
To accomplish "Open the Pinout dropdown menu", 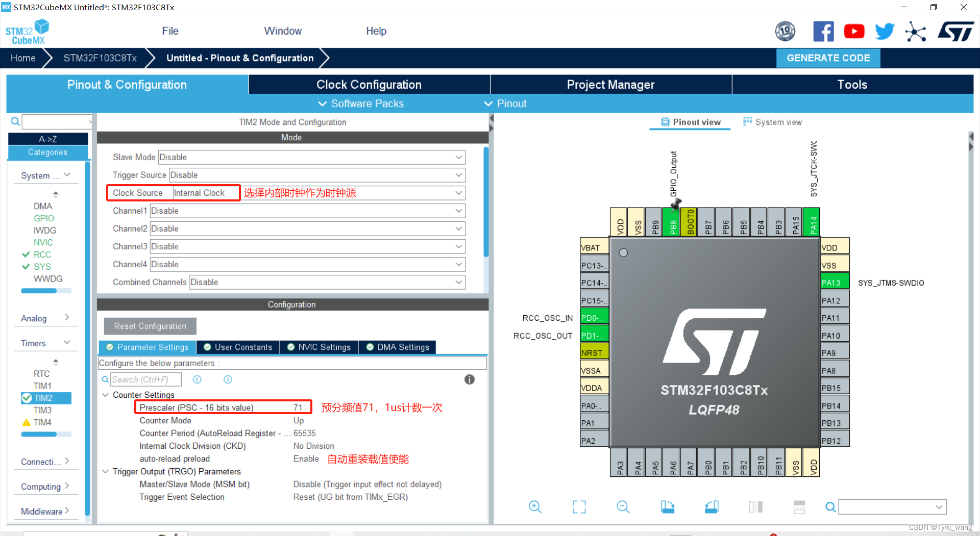I will tap(505, 104).
